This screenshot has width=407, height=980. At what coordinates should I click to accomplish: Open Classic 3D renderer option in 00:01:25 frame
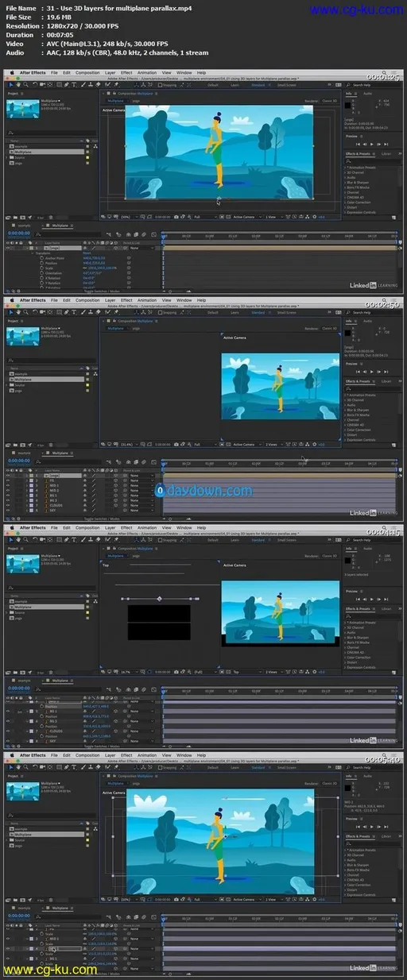tap(328, 102)
